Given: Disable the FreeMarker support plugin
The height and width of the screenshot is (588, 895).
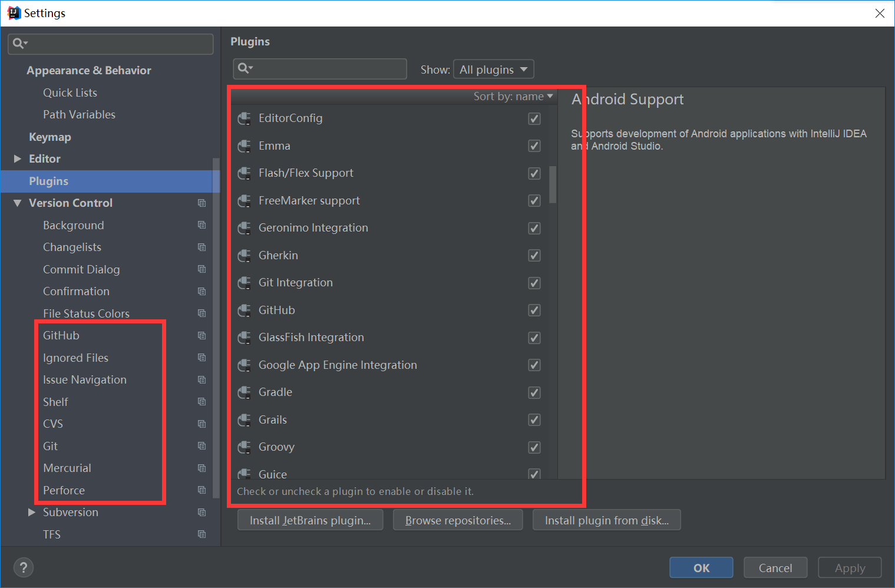Looking at the screenshot, I should point(534,201).
